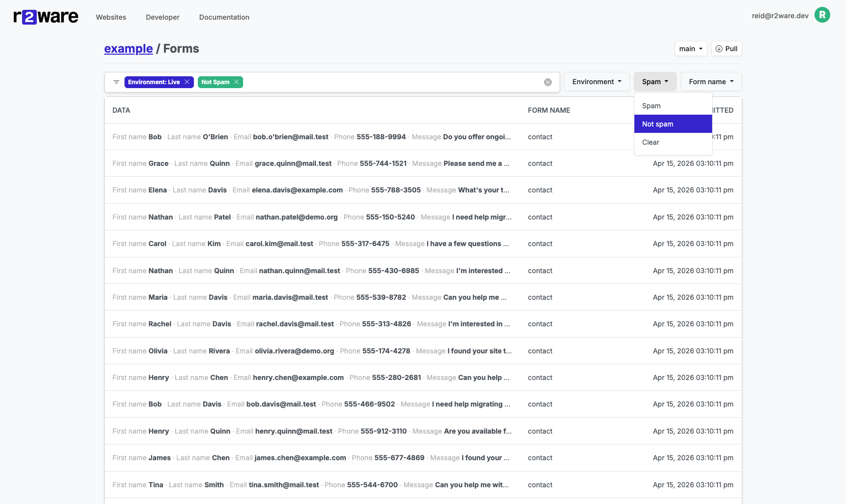This screenshot has width=846, height=504.
Task: Clear all filters with the round X icon
Action: pyautogui.click(x=548, y=82)
